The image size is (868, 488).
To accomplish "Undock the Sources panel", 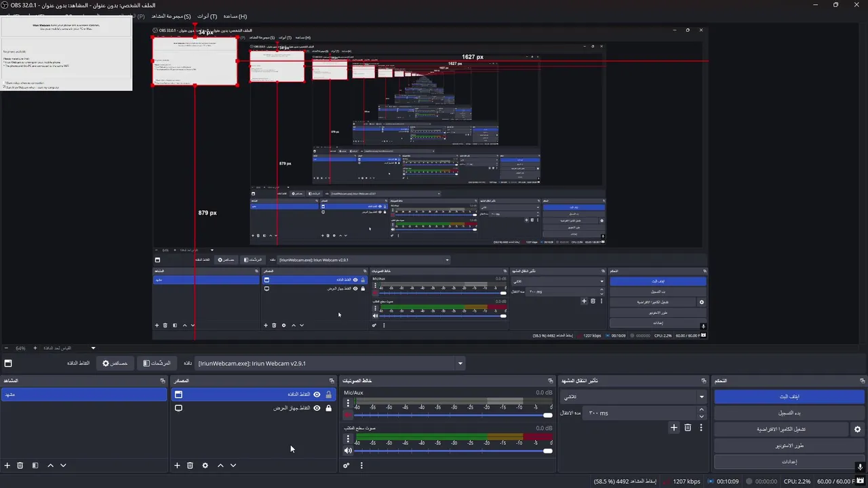I will (332, 381).
